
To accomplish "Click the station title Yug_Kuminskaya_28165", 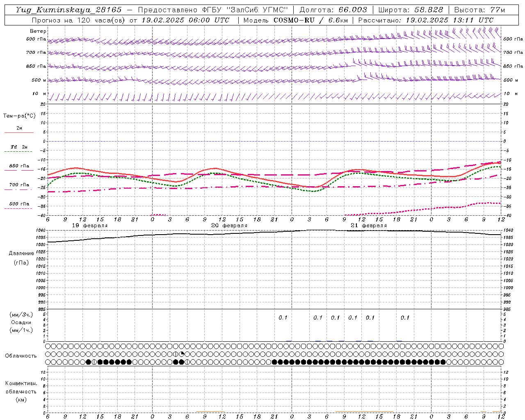I will (x=68, y=10).
